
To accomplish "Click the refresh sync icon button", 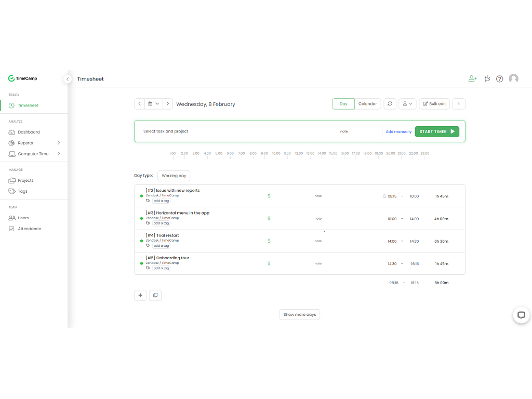I will point(390,104).
